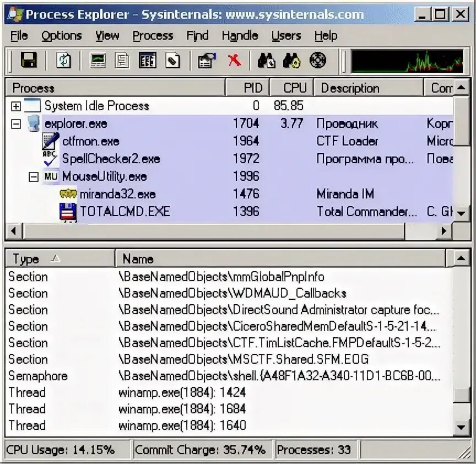Click the red X Kill Process icon
The width and height of the screenshot is (476, 464).
tap(234, 60)
